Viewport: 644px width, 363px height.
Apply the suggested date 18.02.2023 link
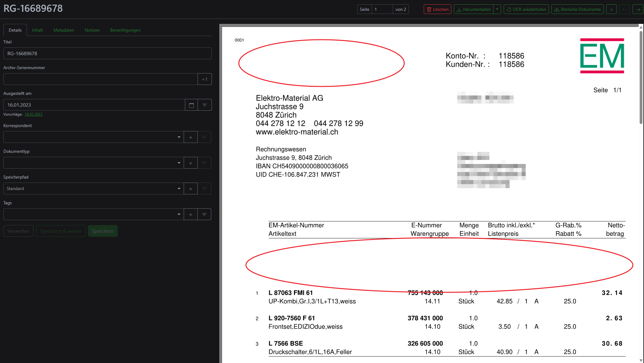33,114
